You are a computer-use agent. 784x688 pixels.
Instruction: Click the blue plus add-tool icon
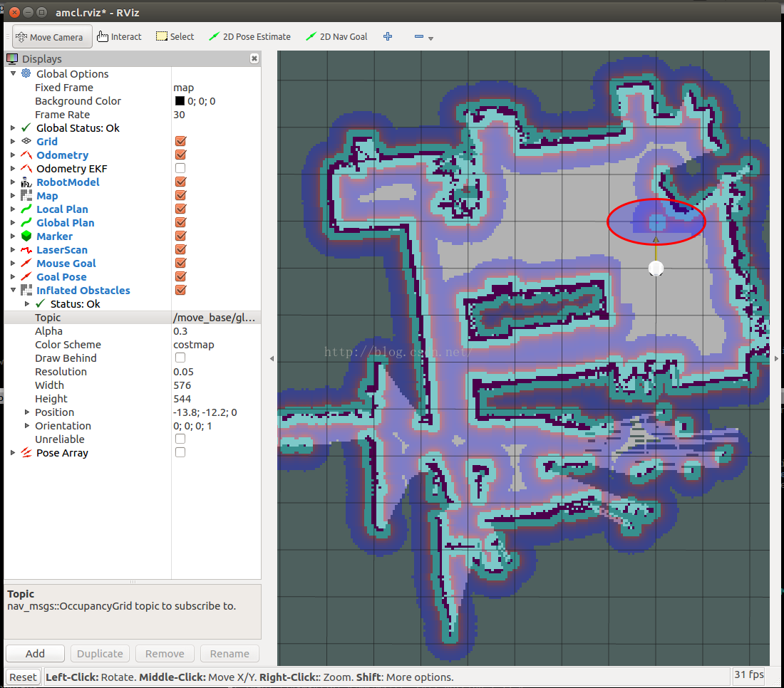[388, 36]
